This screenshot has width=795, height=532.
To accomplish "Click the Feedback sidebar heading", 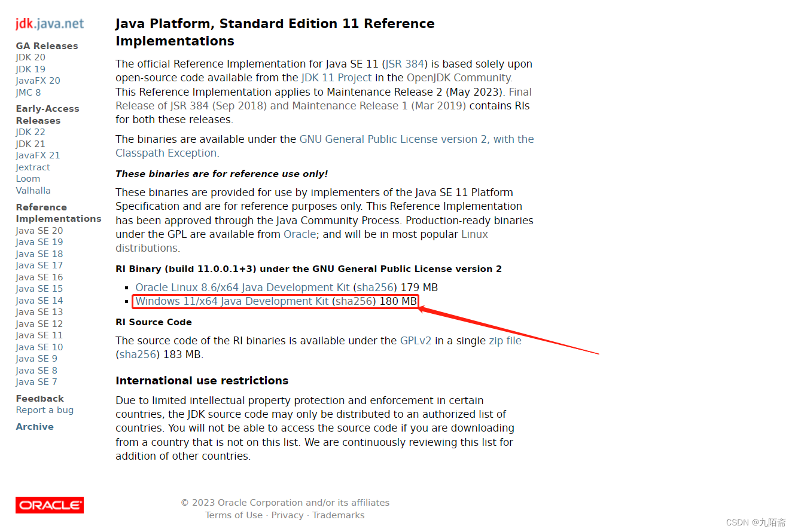I will 39,399.
